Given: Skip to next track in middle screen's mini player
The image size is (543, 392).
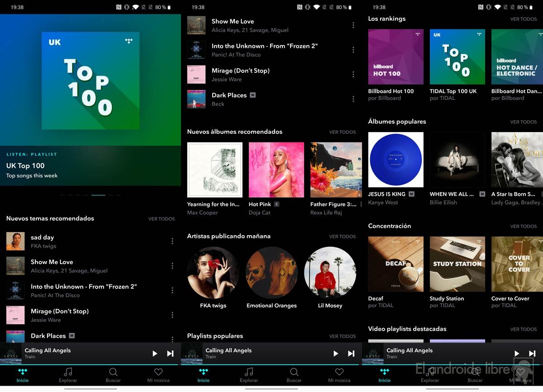Looking at the screenshot, I should click(x=351, y=354).
